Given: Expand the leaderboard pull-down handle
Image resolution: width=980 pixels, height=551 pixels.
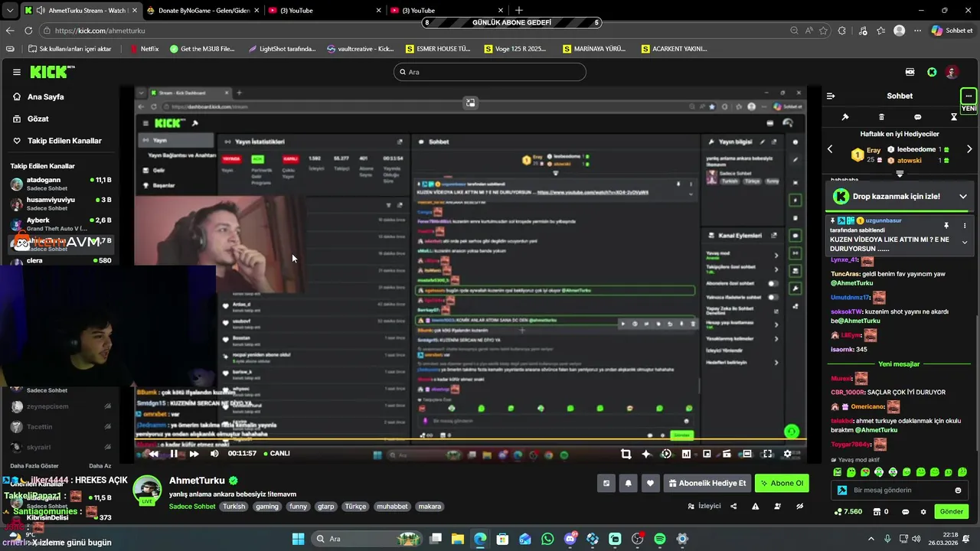Looking at the screenshot, I should tap(900, 174).
